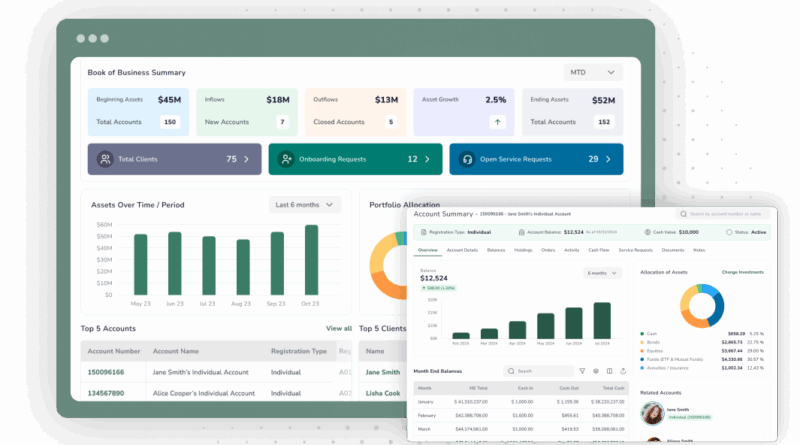Open account number 150096166
Viewport: 800px width, 445px height.
click(106, 371)
